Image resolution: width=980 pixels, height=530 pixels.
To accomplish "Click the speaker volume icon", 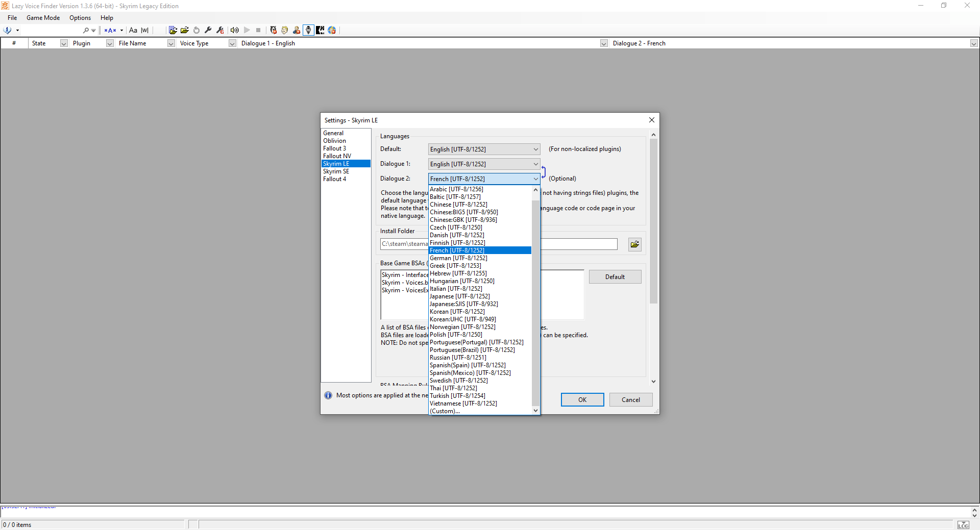I will tap(234, 30).
